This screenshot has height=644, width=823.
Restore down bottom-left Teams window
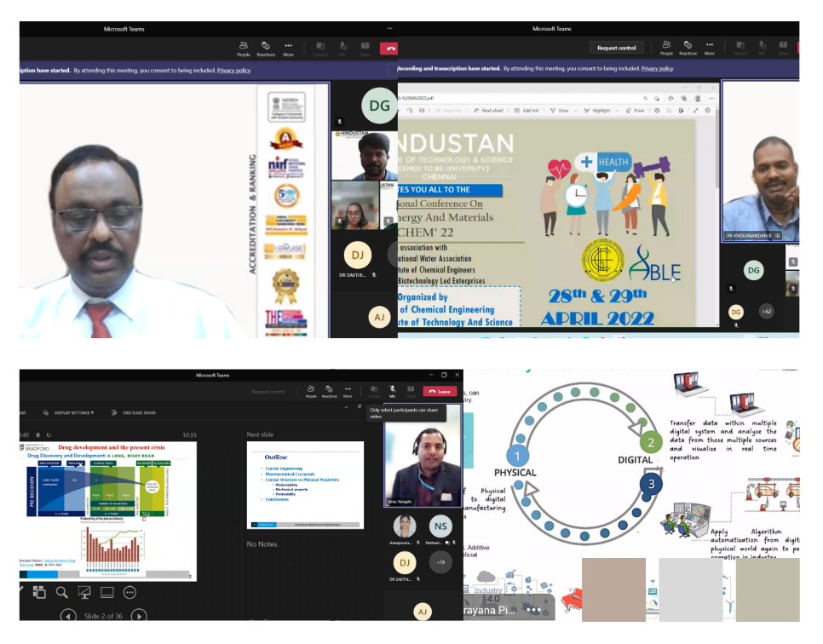444,375
